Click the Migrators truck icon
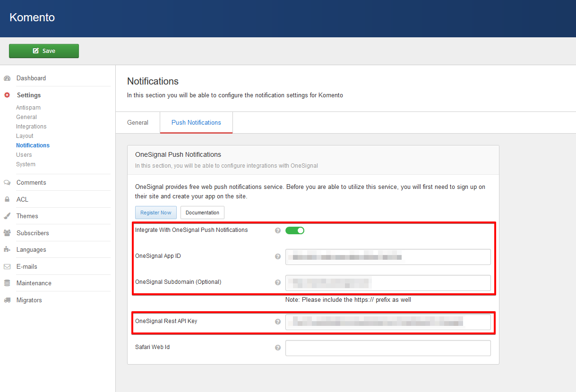Image resolution: width=576 pixels, height=392 pixels. [7, 300]
